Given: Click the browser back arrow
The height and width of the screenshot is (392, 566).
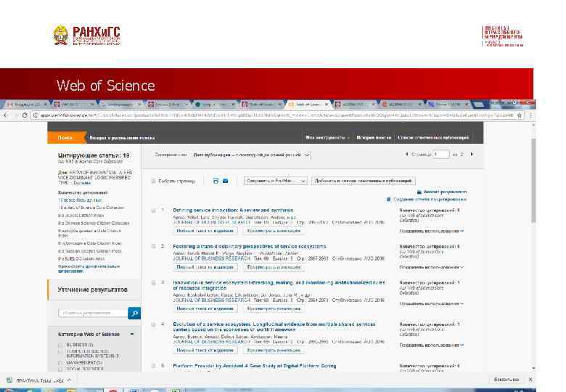Looking at the screenshot, I should pos(6,115).
